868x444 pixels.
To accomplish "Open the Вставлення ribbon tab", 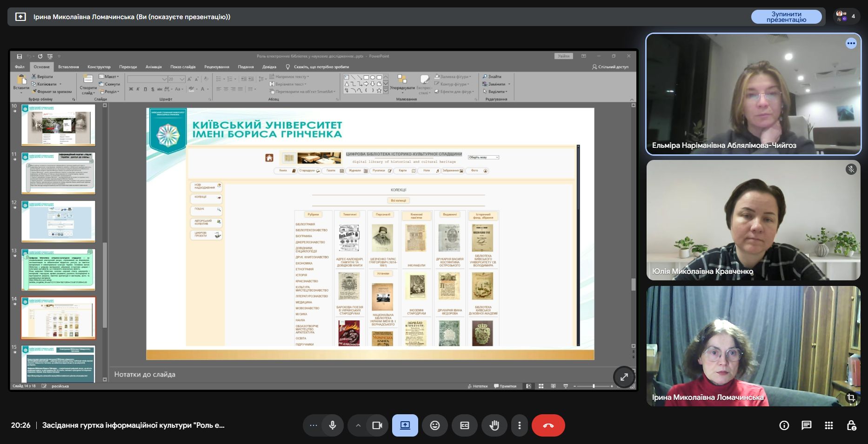I will tap(68, 67).
